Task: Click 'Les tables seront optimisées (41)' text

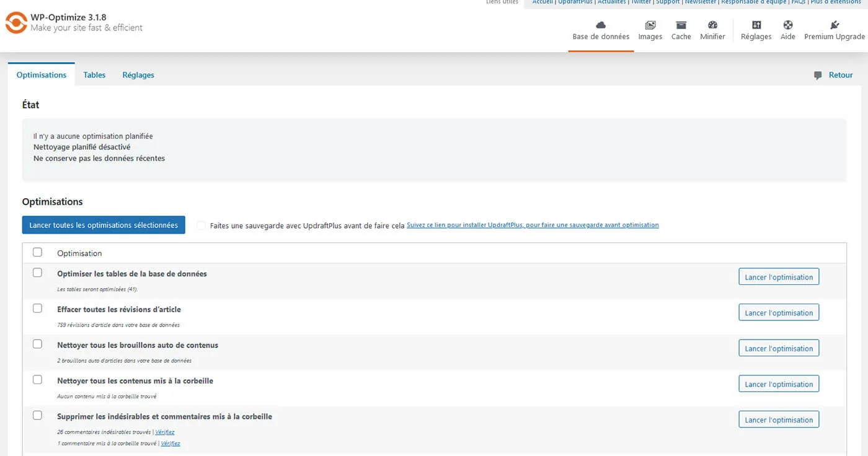Action: [97, 289]
